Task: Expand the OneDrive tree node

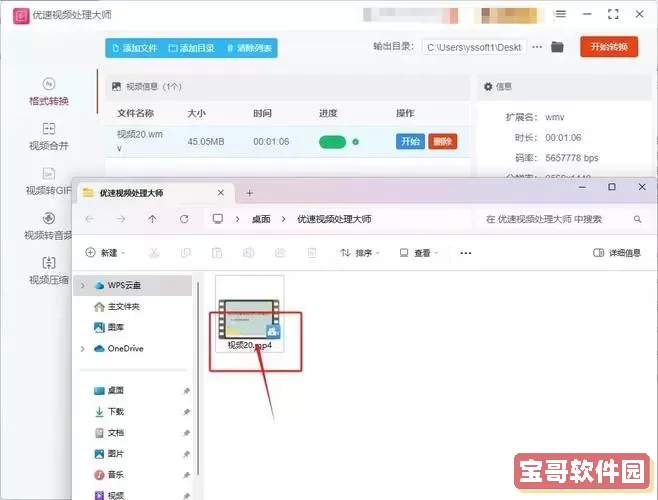Action: pyautogui.click(x=83, y=348)
